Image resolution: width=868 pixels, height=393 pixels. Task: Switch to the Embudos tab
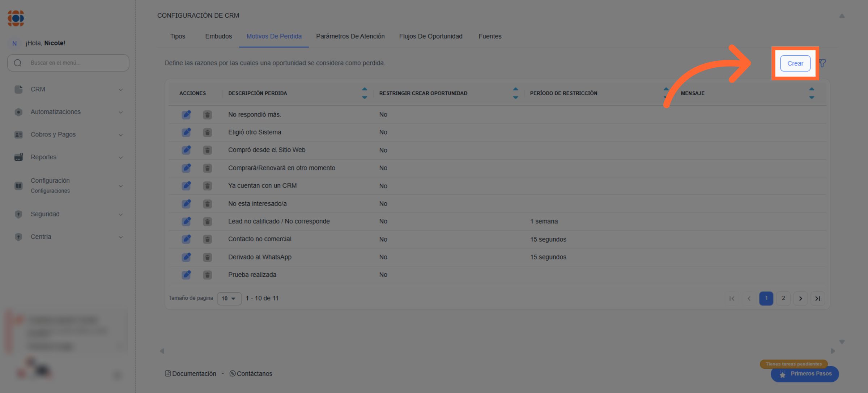tap(218, 36)
